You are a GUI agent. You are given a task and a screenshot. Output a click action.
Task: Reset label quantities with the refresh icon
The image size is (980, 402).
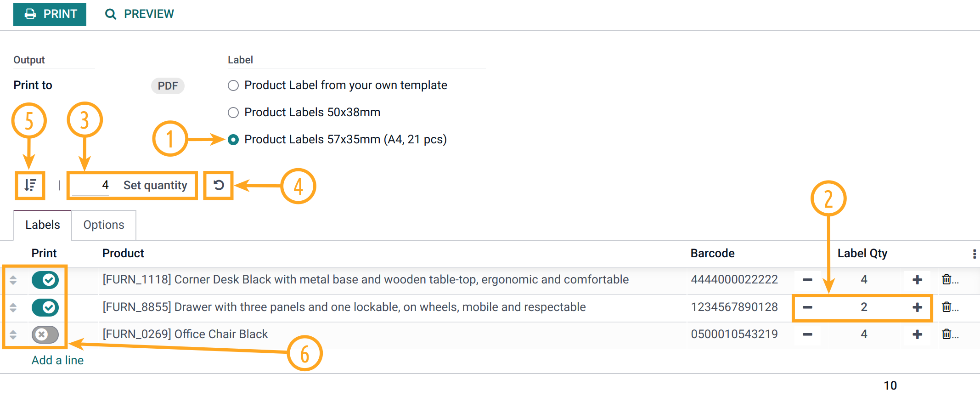click(x=219, y=186)
